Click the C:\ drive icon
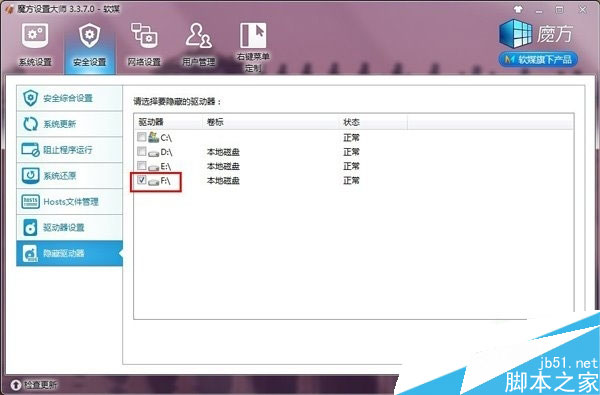Screen dimensions: 600x395 [x=153, y=137]
